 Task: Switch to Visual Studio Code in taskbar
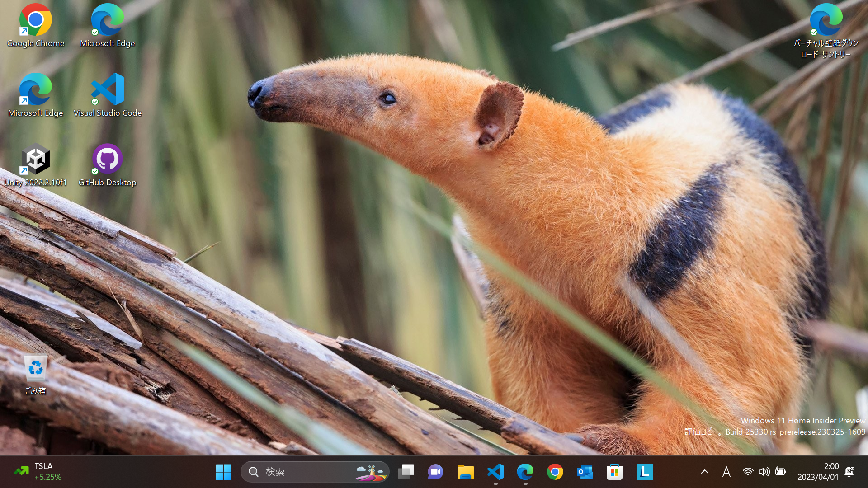click(495, 472)
